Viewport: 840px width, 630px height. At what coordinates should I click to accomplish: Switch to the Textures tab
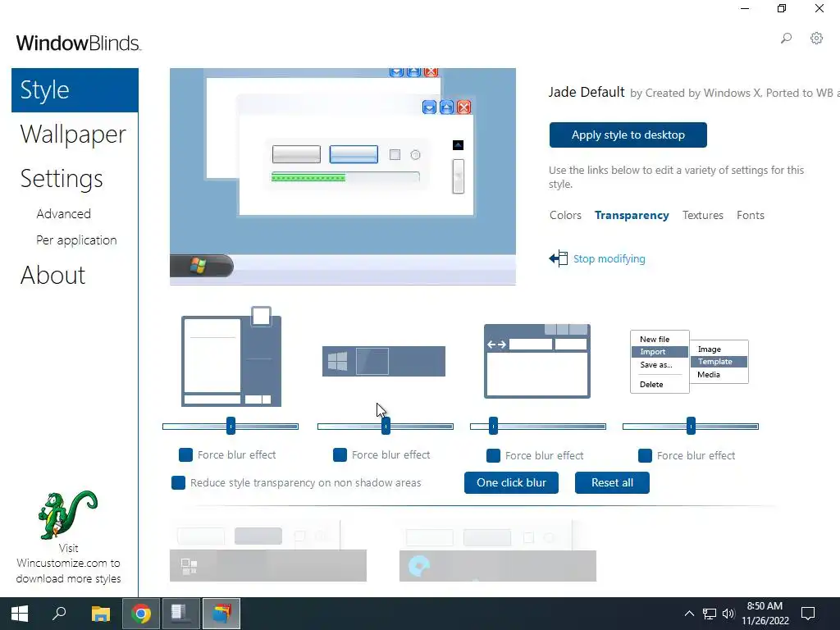tap(703, 216)
